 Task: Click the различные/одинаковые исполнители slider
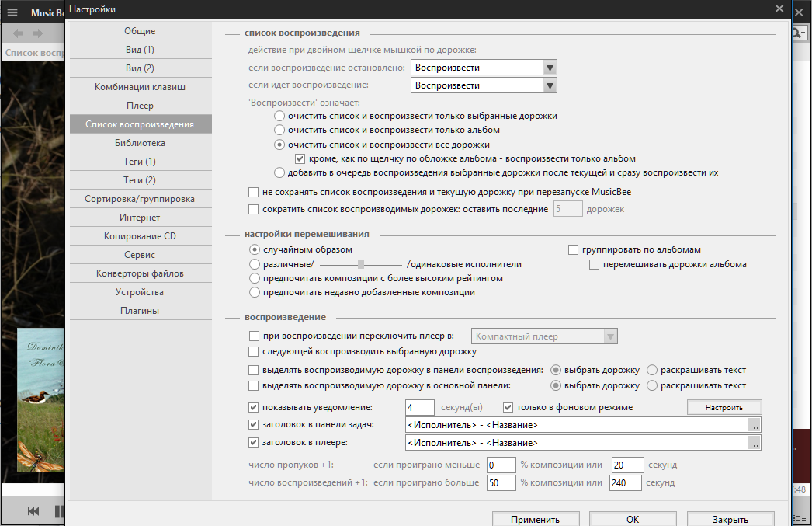(361, 265)
